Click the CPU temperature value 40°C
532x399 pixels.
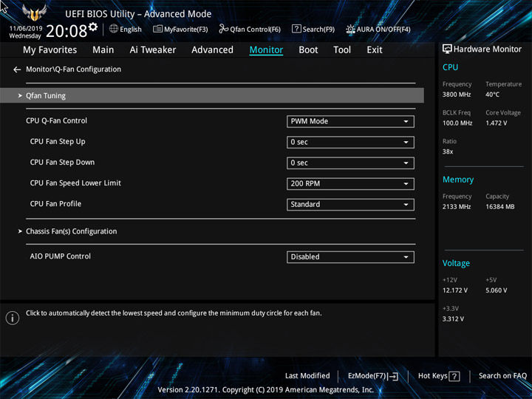(x=492, y=95)
